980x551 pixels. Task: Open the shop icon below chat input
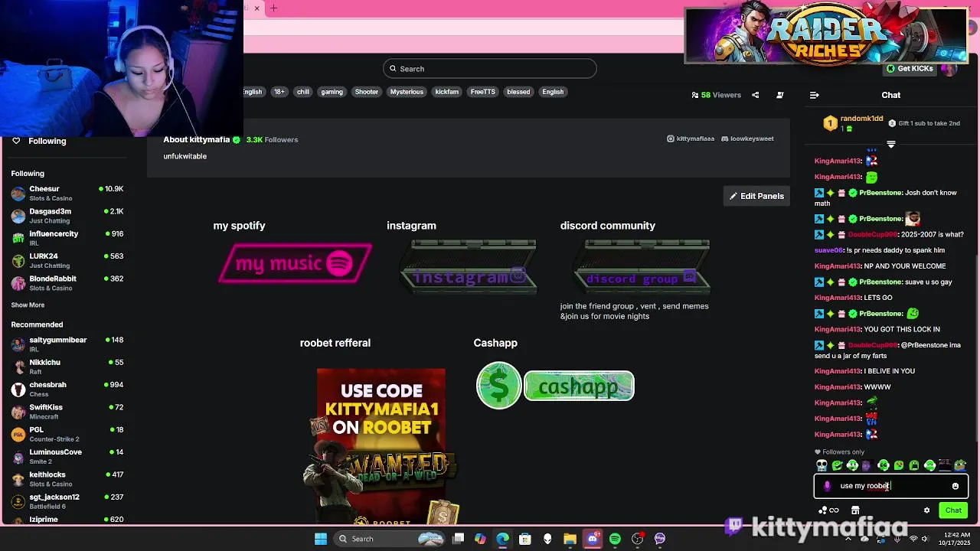pos(855,510)
